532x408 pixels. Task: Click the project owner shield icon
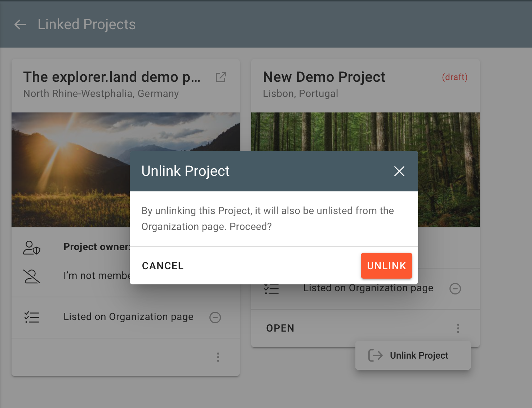tap(32, 248)
